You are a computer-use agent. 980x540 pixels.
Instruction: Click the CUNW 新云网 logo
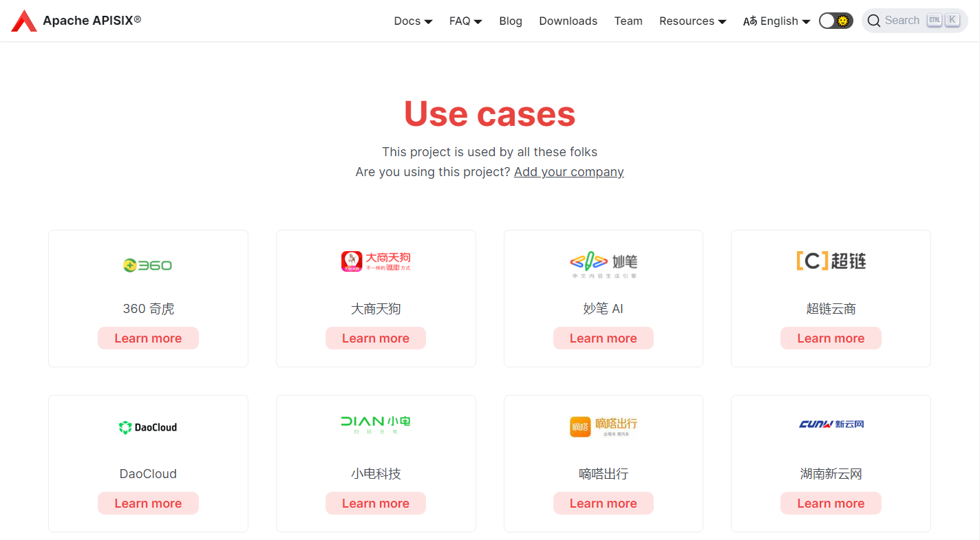coord(831,424)
